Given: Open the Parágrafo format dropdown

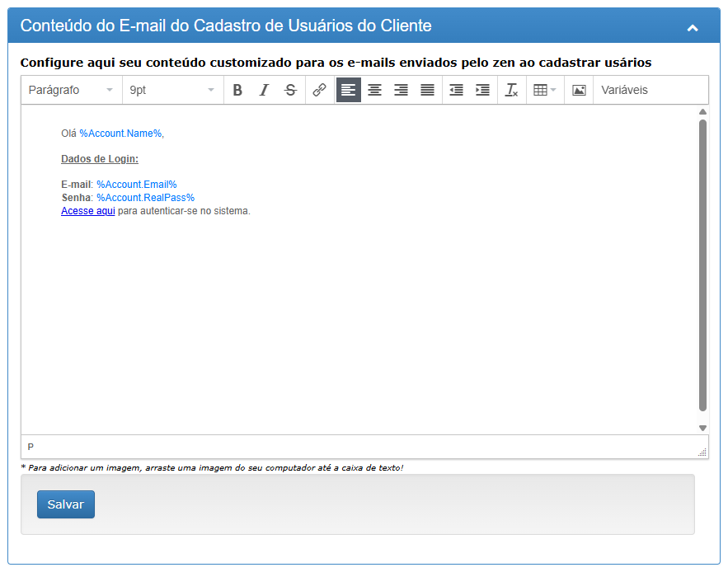Looking at the screenshot, I should (x=71, y=90).
